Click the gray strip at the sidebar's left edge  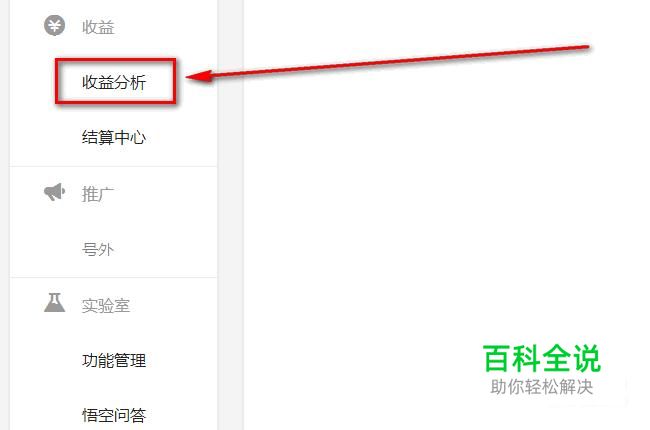[x=5, y=215]
